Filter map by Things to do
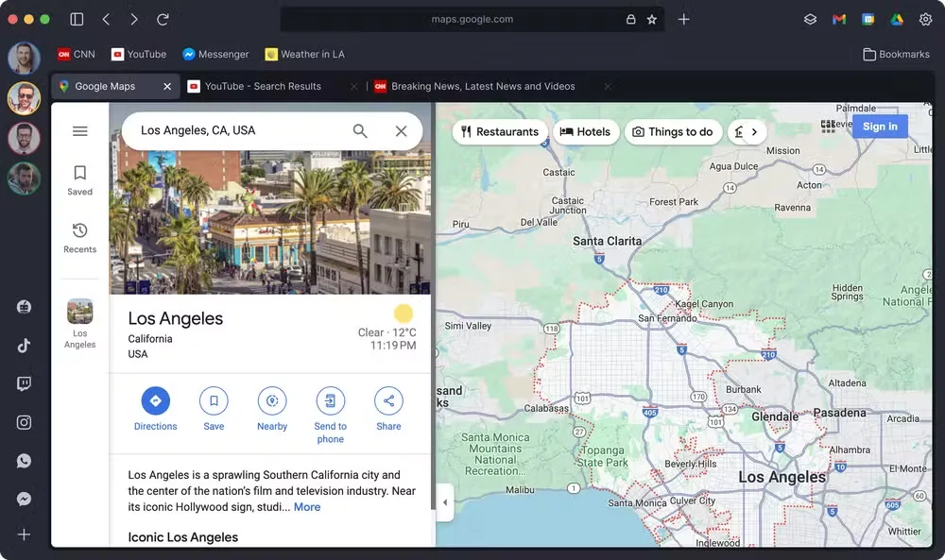Screen dimensions: 945x560 click(x=673, y=131)
